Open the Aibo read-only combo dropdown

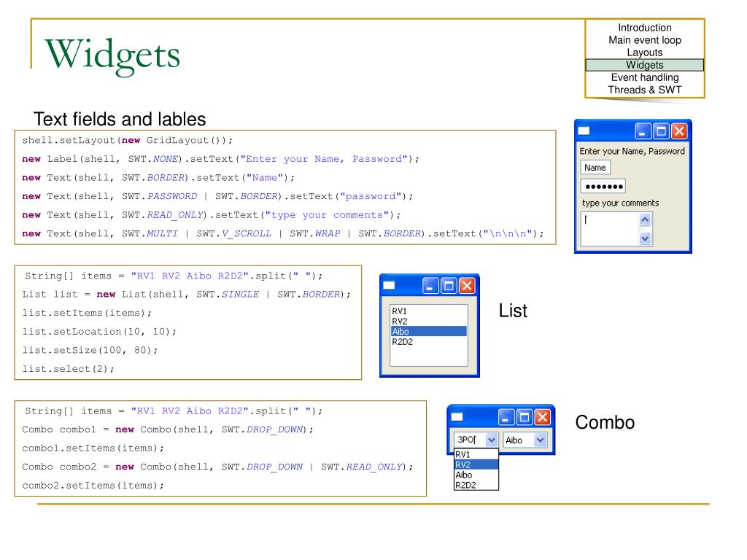coord(540,440)
